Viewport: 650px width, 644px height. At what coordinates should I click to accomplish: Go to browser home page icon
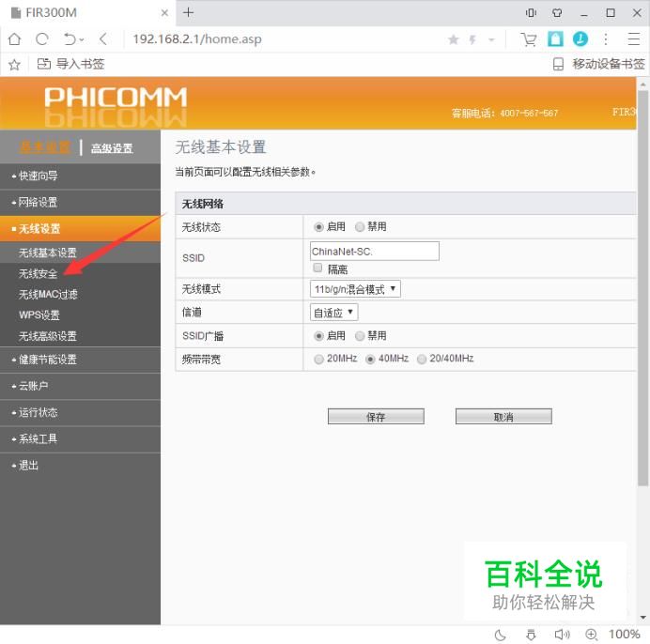click(14, 38)
